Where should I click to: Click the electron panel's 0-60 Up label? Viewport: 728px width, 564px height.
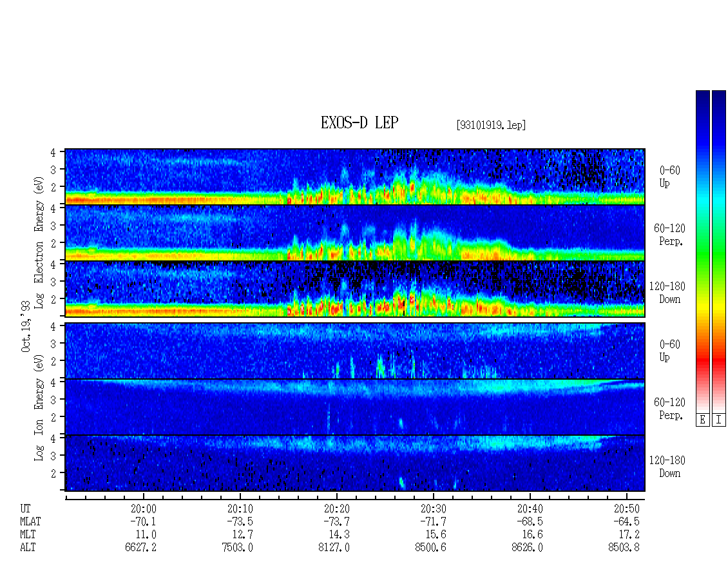[669, 177]
